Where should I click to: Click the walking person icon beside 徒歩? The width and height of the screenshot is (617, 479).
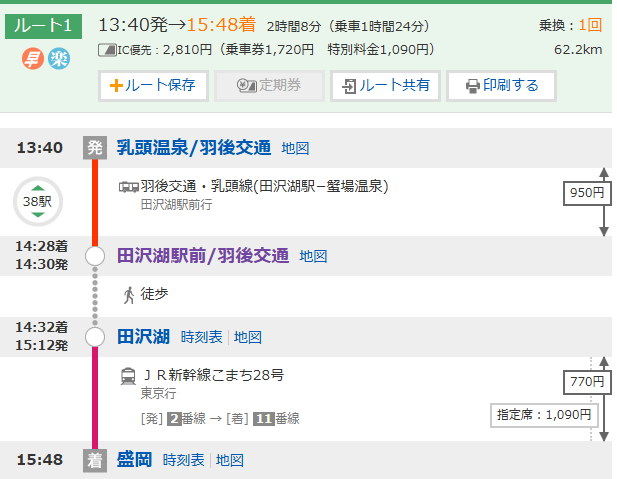129,295
